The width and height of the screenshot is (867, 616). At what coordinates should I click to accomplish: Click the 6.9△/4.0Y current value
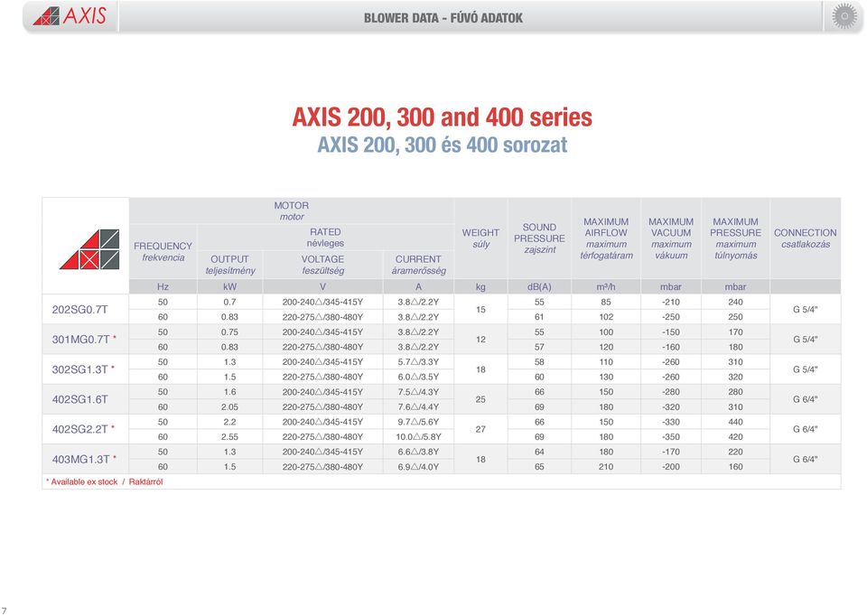(418, 466)
